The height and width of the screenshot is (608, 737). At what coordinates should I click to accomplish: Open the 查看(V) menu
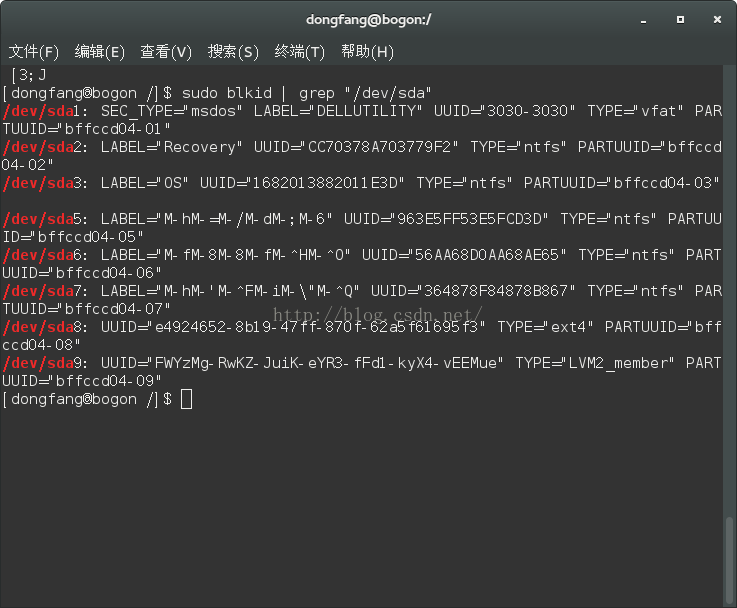click(166, 52)
